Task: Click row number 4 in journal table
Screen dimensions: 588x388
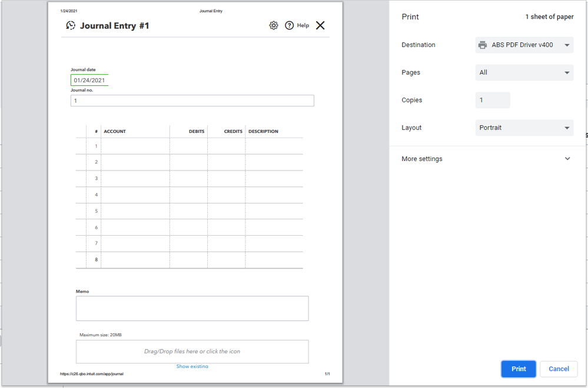Action: click(x=97, y=195)
